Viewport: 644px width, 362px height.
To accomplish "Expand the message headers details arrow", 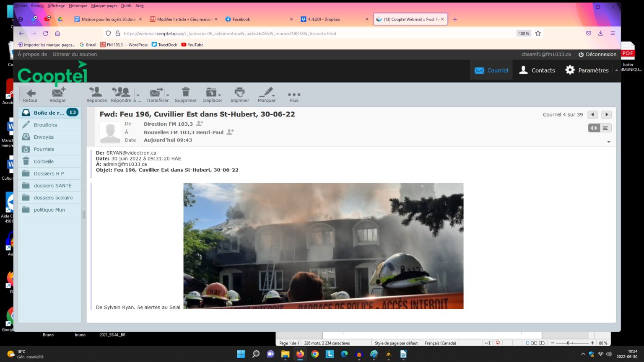I will (x=609, y=142).
